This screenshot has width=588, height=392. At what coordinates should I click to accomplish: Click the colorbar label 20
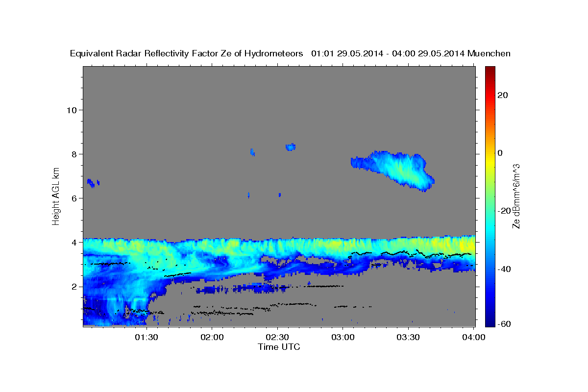point(502,95)
